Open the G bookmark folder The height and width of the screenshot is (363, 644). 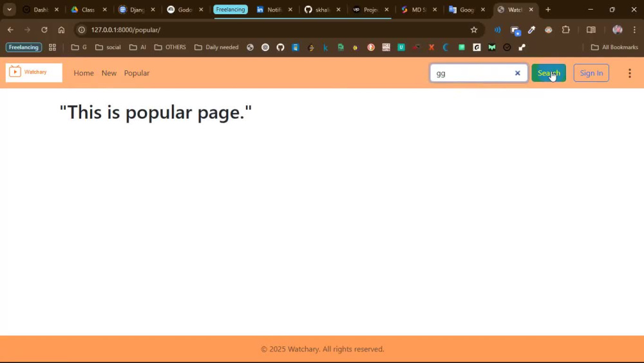(x=79, y=47)
